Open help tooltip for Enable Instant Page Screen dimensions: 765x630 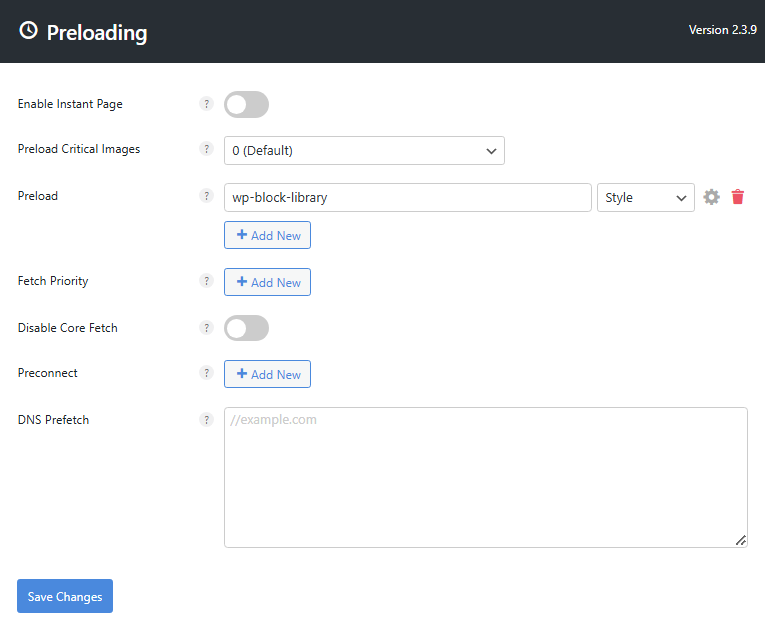click(206, 104)
